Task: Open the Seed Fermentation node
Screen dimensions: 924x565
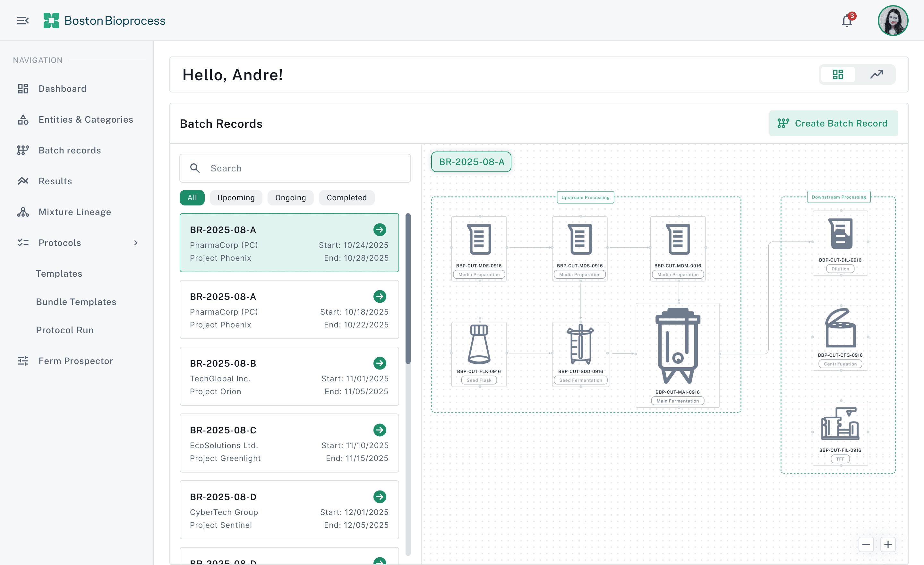Action: coord(580,344)
